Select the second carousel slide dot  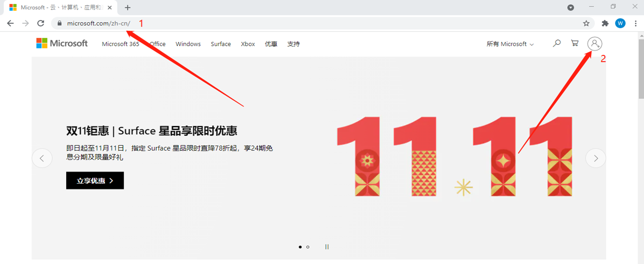308,247
